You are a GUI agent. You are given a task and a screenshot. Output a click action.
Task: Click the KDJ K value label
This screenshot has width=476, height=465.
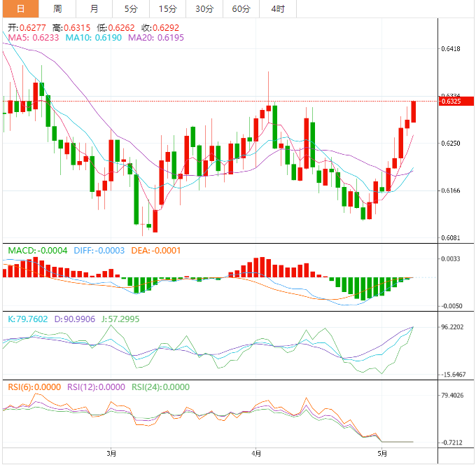(x=28, y=319)
